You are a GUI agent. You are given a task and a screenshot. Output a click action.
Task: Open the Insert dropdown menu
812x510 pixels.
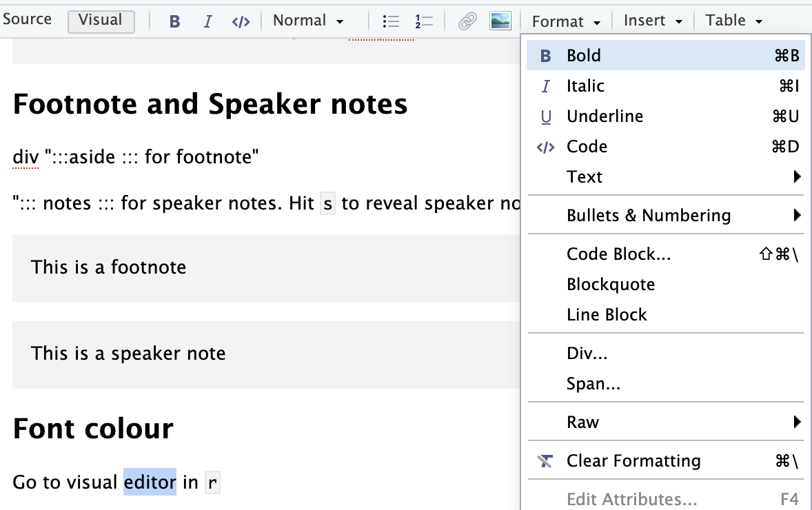[653, 21]
